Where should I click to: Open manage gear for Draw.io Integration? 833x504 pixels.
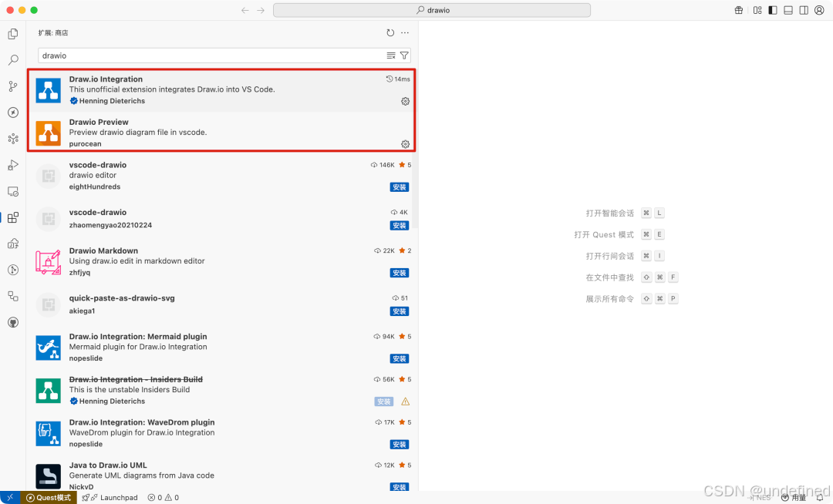(406, 101)
